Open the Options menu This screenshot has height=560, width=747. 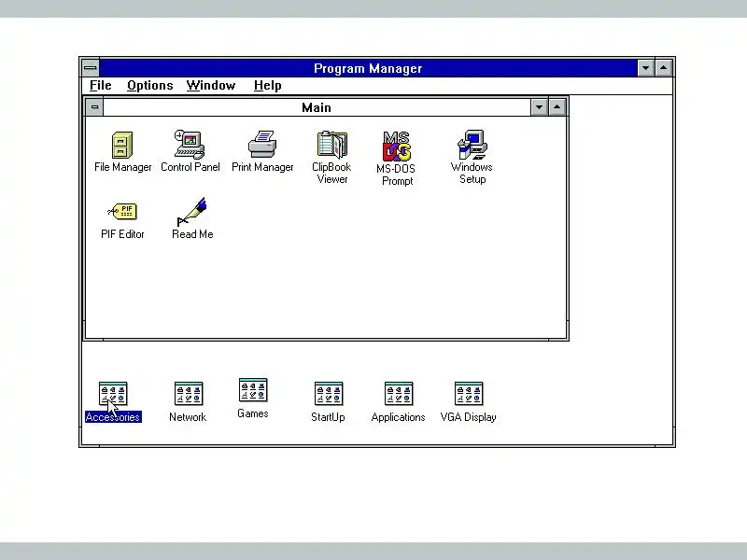[x=149, y=85]
